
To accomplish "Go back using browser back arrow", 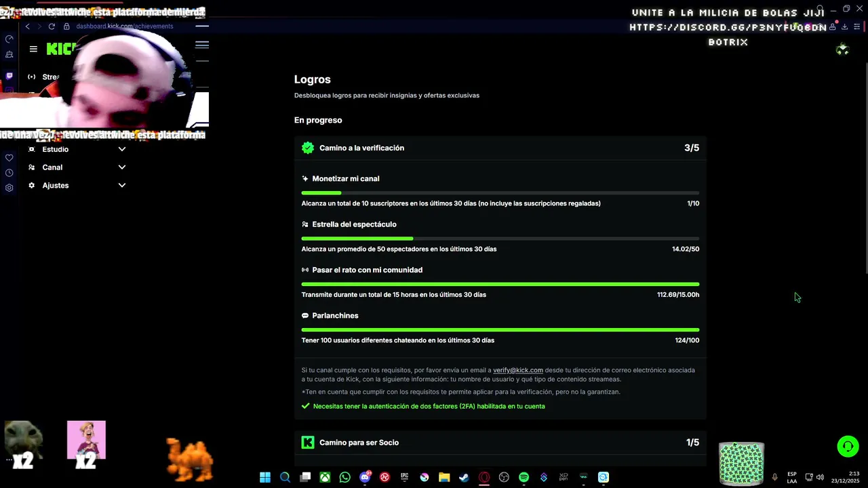I will [27, 26].
